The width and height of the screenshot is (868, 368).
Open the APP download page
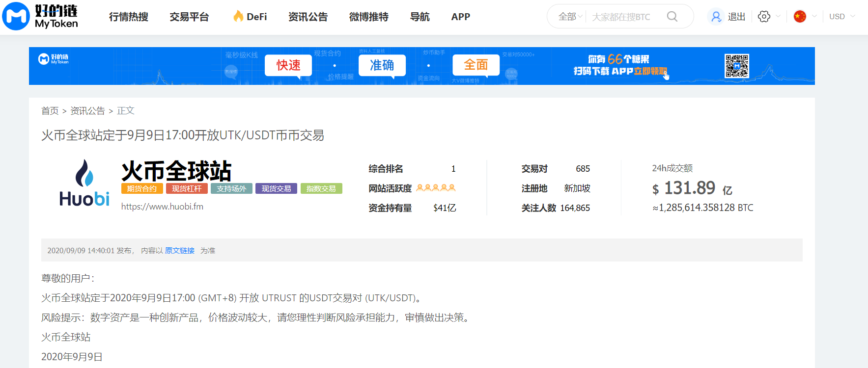461,17
